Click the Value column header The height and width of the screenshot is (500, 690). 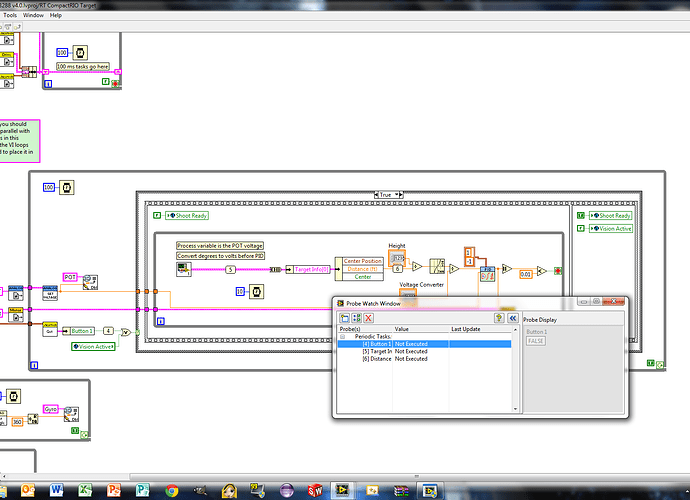pyautogui.click(x=421, y=329)
